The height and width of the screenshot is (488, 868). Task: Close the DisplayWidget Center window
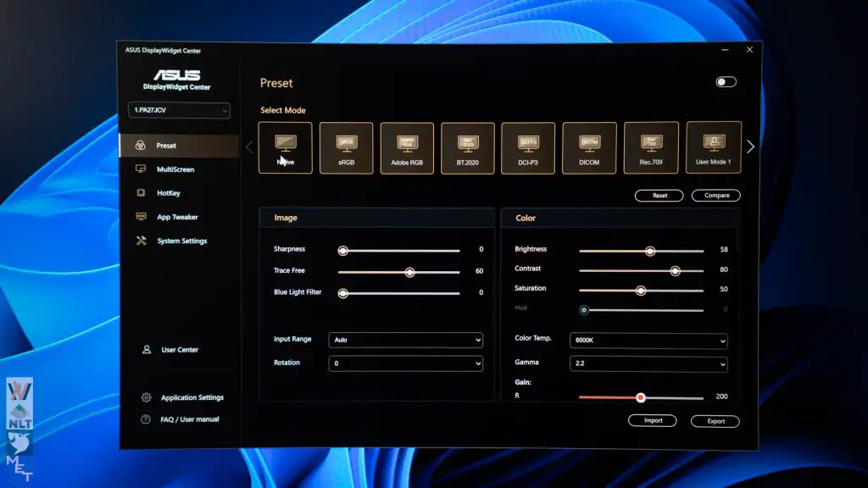tap(749, 50)
